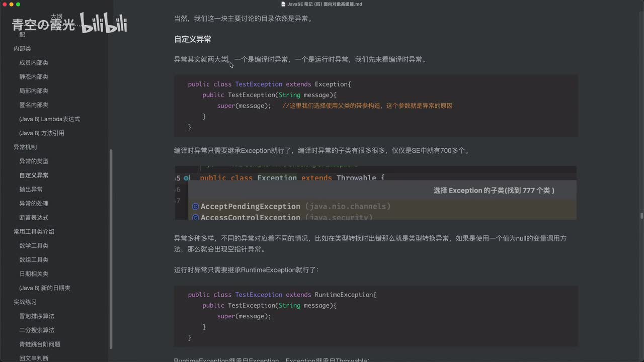Jump to 异常的类型 section
Screen dimensions: 644x362
(x=34, y=161)
